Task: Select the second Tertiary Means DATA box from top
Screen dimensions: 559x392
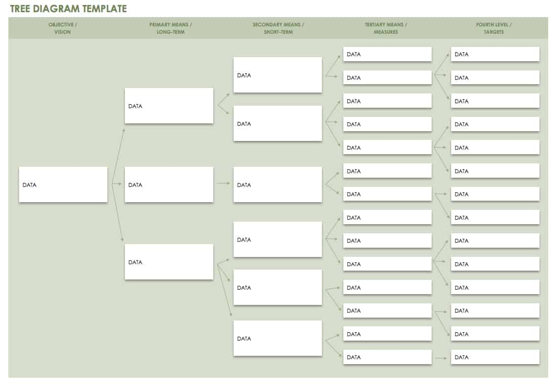Action: tap(388, 78)
